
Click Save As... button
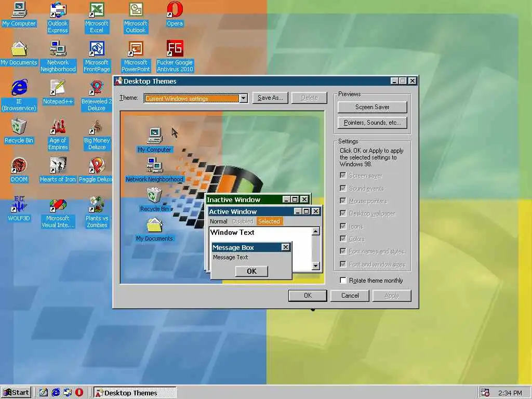pyautogui.click(x=270, y=98)
